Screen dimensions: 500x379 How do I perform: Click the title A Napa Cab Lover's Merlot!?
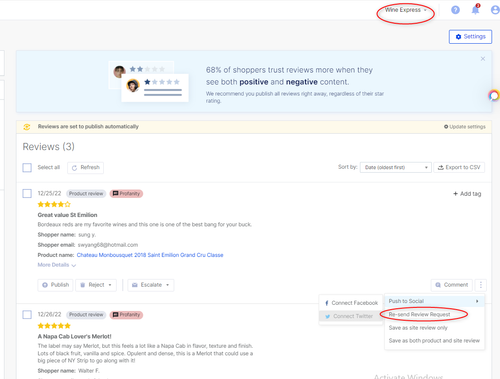[x=74, y=336]
